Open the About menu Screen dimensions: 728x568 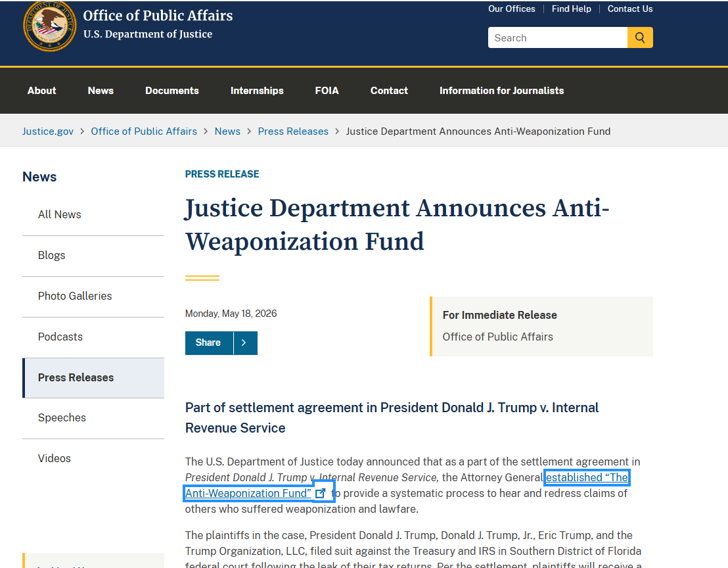[x=42, y=91]
